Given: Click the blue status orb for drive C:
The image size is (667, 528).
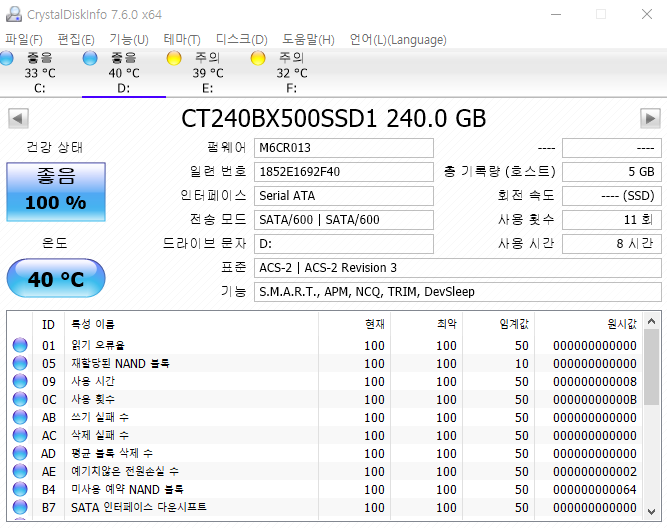Looking at the screenshot, I should click(x=6, y=58).
